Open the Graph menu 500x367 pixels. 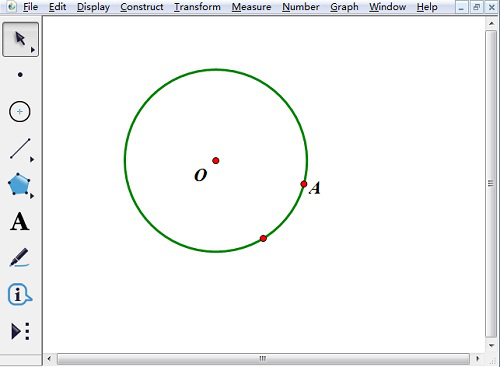point(344,7)
